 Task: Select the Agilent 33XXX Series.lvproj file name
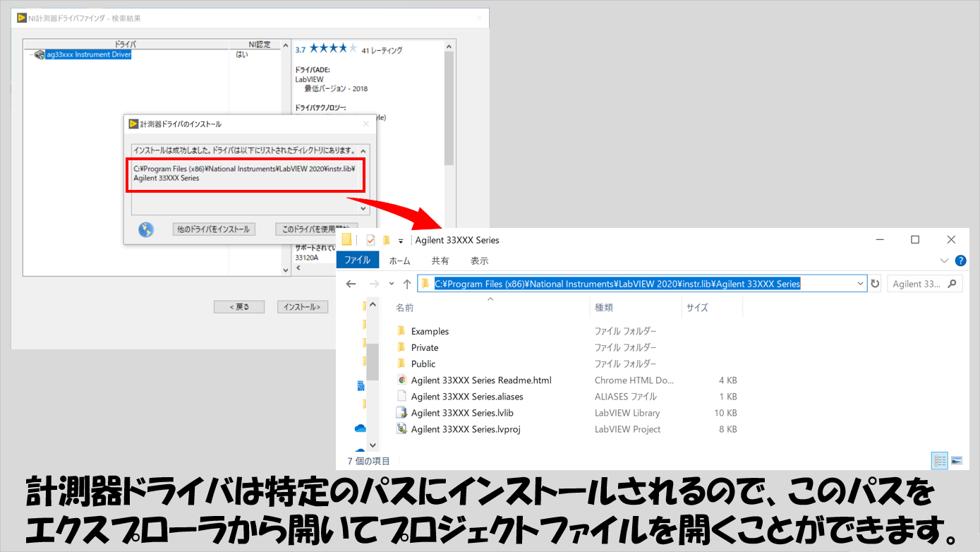(x=466, y=428)
